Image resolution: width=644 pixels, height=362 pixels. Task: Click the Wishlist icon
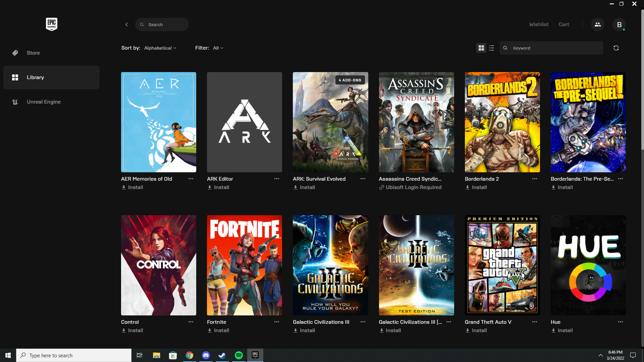(x=539, y=24)
